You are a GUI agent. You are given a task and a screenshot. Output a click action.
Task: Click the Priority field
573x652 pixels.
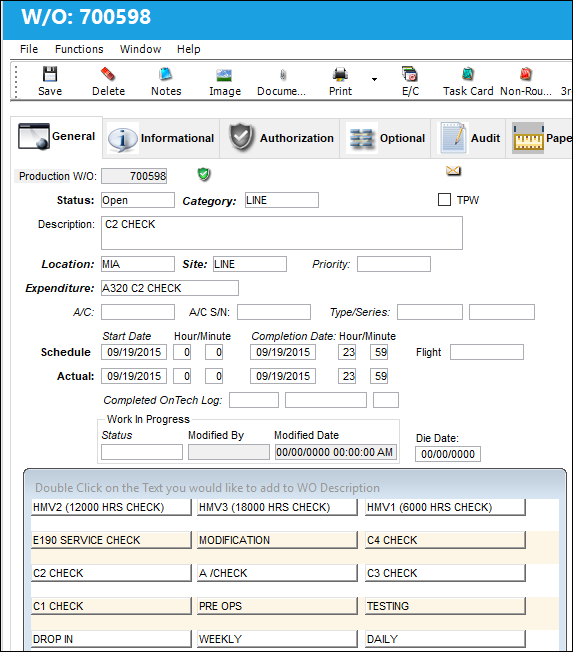pos(394,264)
